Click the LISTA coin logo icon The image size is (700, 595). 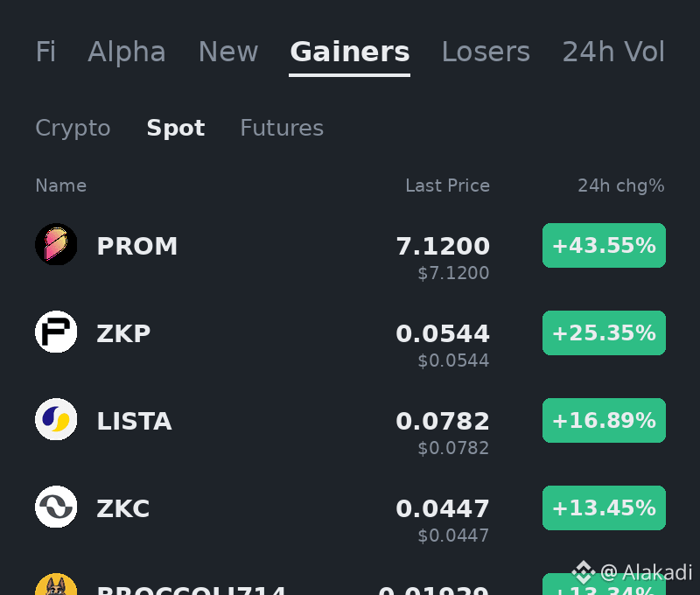[56, 419]
